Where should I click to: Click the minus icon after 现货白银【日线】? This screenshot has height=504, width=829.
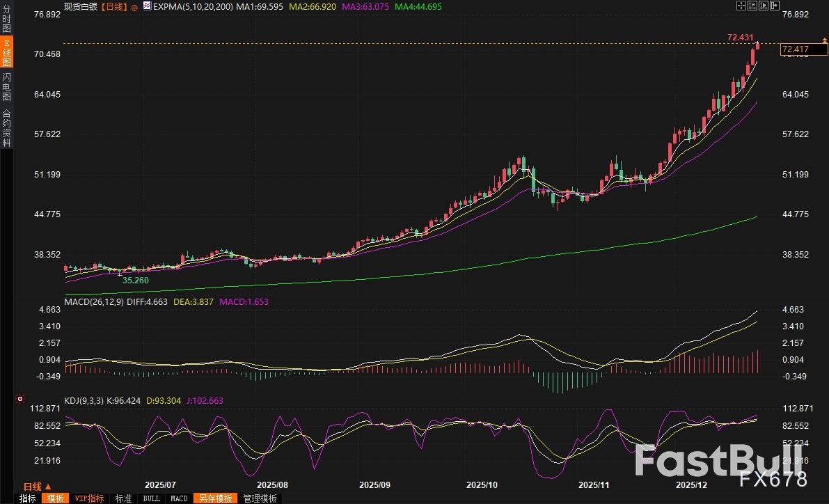pyautogui.click(x=134, y=6)
